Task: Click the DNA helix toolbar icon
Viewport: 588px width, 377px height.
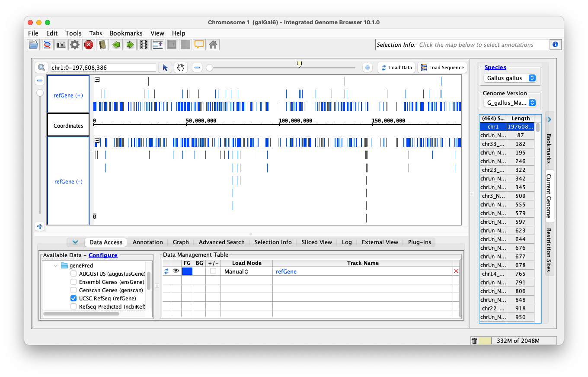Action: tap(47, 45)
